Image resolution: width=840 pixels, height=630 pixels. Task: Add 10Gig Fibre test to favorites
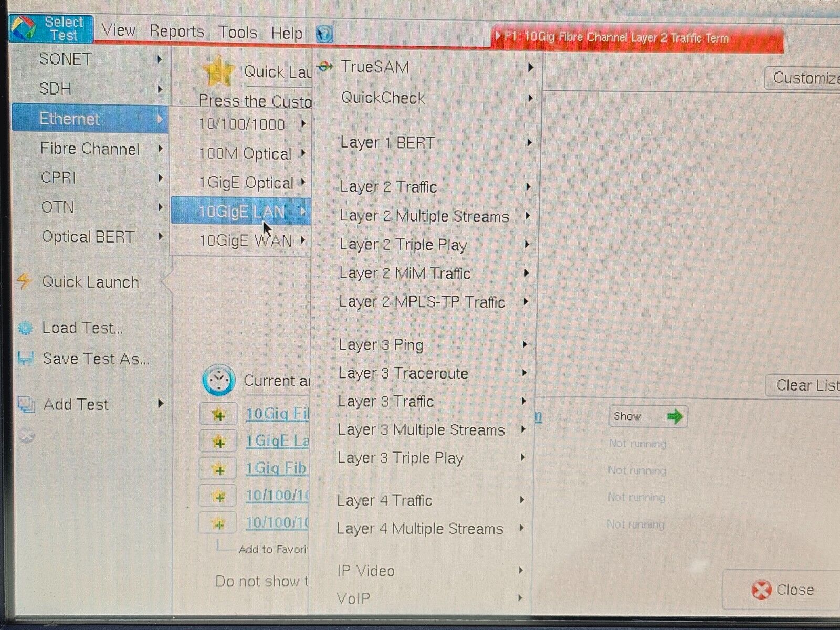point(218,415)
